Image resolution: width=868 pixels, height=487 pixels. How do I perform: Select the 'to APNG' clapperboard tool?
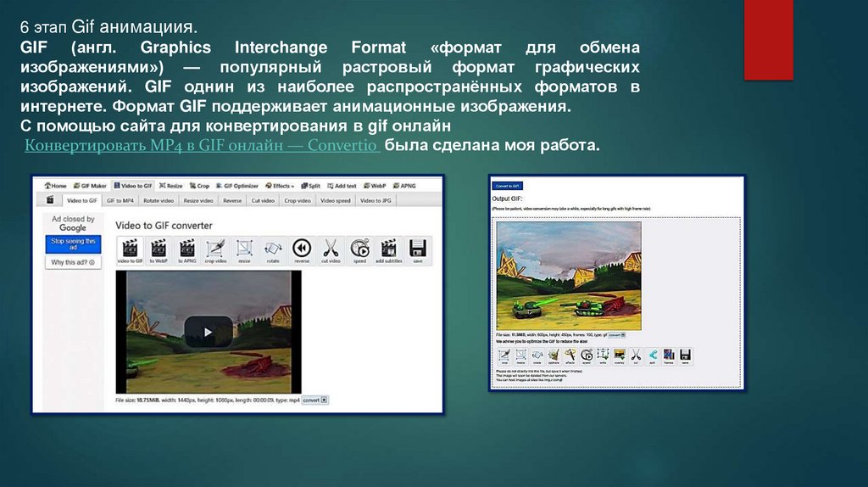coord(187,250)
